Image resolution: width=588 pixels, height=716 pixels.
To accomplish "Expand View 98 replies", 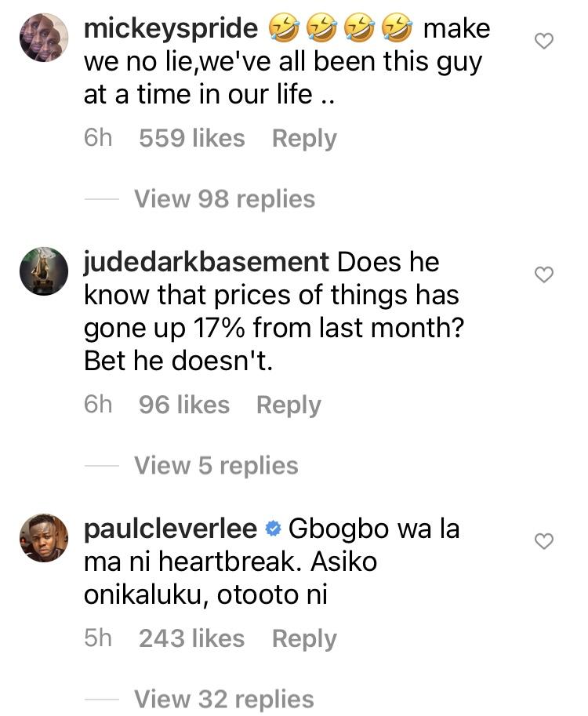I will pyautogui.click(x=224, y=199).
